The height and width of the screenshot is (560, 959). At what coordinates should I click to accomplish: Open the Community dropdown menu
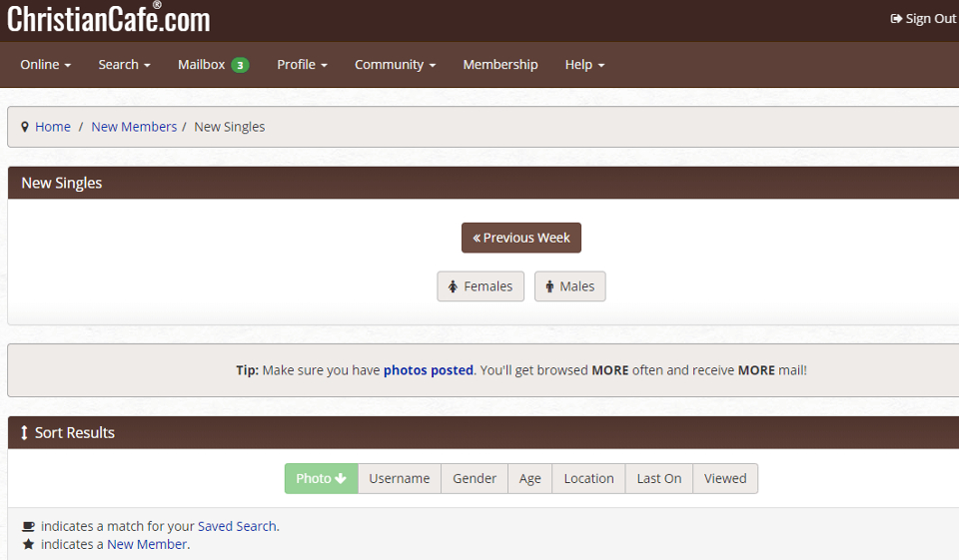(395, 65)
